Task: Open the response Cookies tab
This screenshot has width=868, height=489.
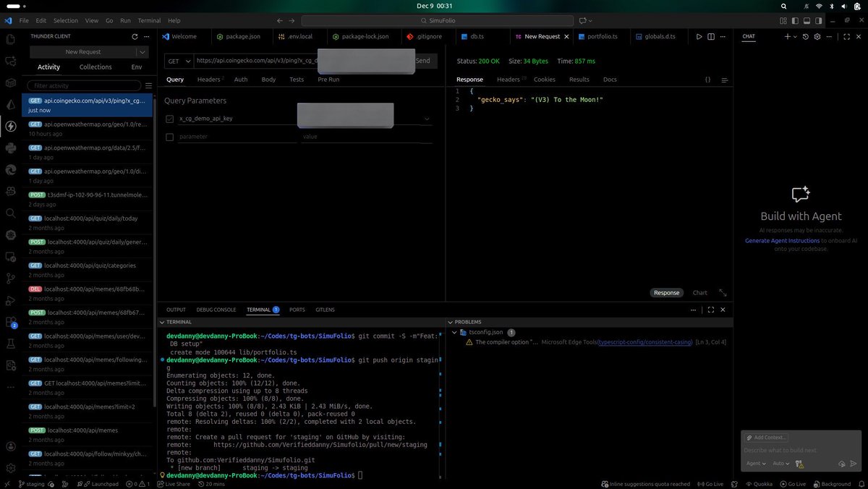Action: pos(544,80)
